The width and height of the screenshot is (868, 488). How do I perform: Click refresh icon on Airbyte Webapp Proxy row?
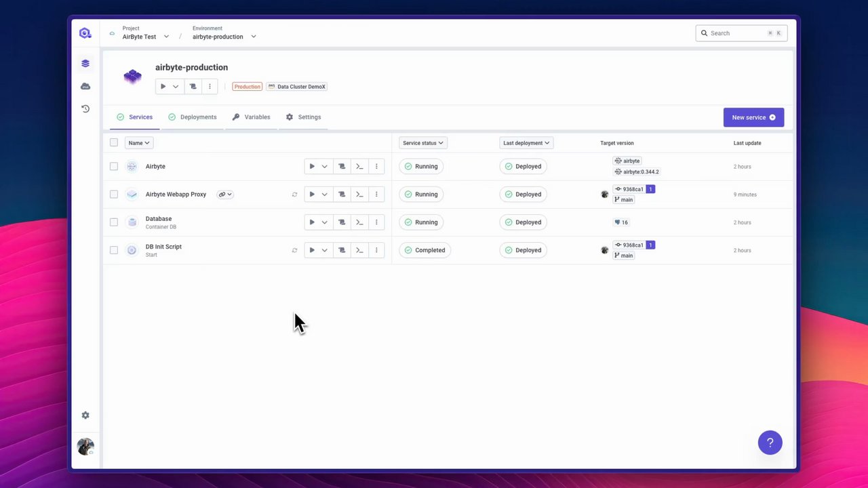point(294,195)
